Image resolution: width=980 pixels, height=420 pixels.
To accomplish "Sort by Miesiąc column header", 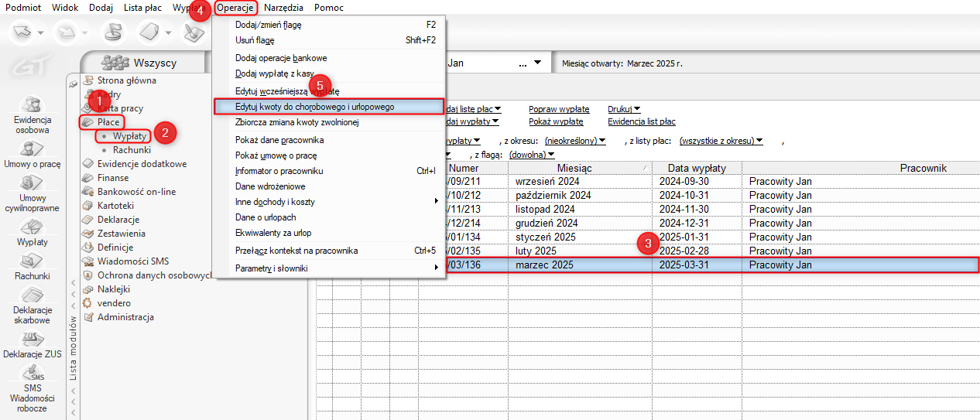I will coord(574,168).
